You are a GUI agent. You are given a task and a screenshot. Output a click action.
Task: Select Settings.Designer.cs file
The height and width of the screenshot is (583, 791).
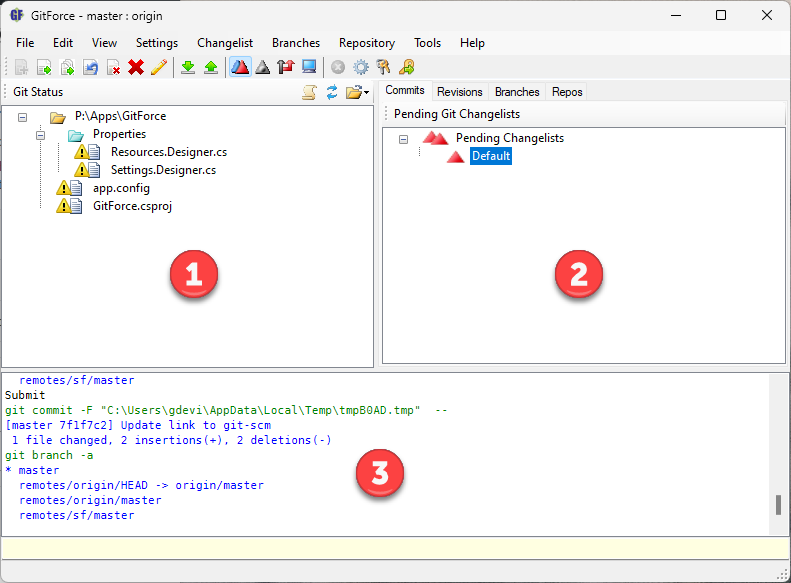(163, 170)
